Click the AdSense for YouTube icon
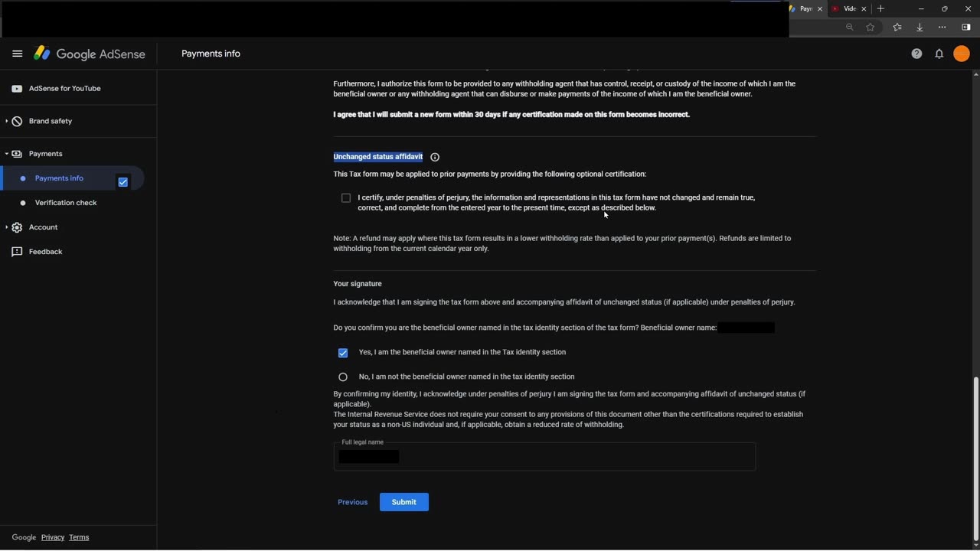Viewport: 980px width, 551px height. [x=17, y=89]
